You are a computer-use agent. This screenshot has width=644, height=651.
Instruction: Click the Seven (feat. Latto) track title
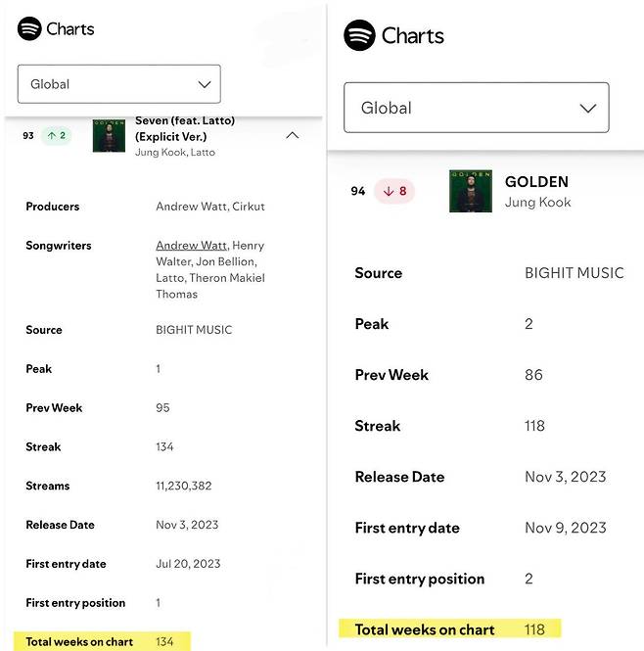pyautogui.click(x=185, y=128)
